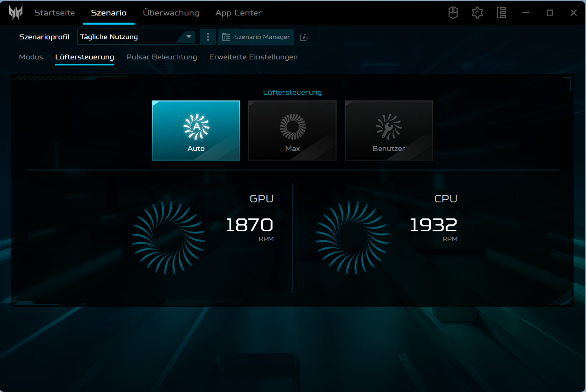Open settings via the gear icon

click(477, 13)
